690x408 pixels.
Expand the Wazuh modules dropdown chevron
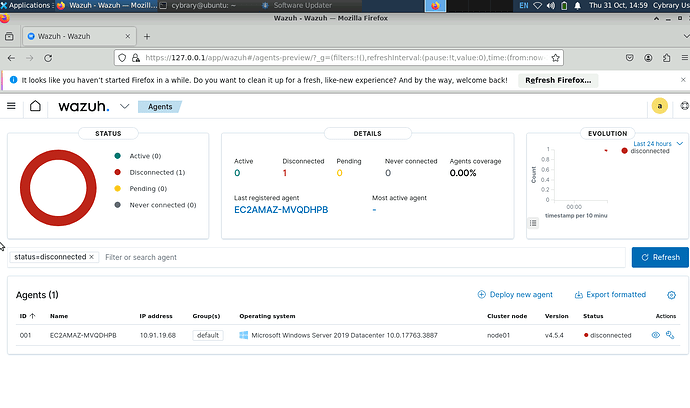click(124, 106)
